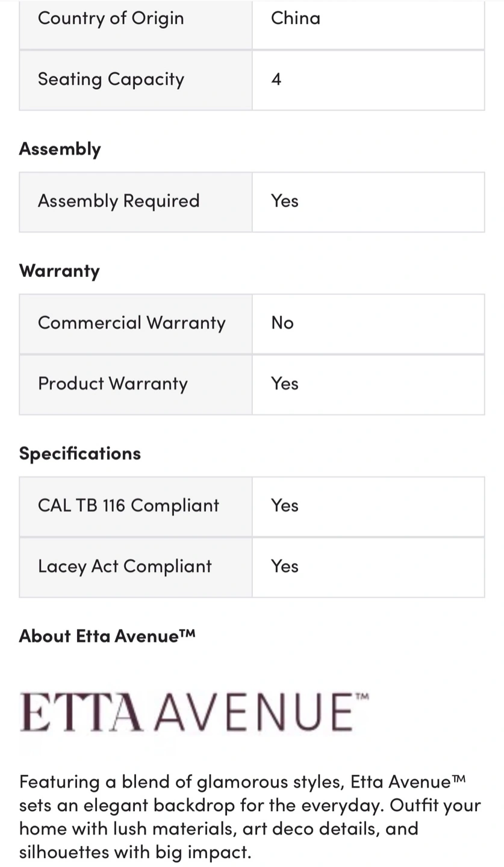Click the Warranty section heading
The width and height of the screenshot is (504, 867).
tap(60, 271)
